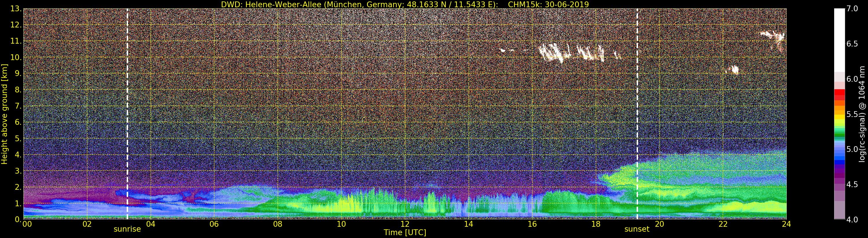Click the x-axis tick label '20'
This screenshot has width=868, height=238.
659,224
